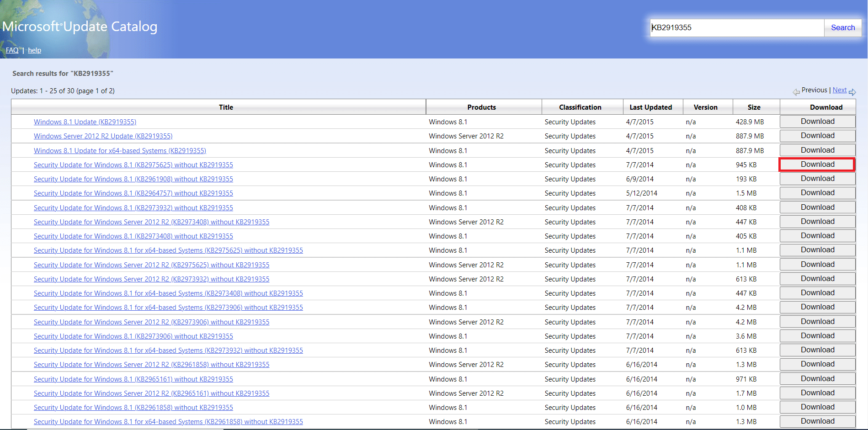Open Security Update Windows 8.1 (KB2961858) link
Image resolution: width=868 pixels, height=430 pixels.
(133, 408)
